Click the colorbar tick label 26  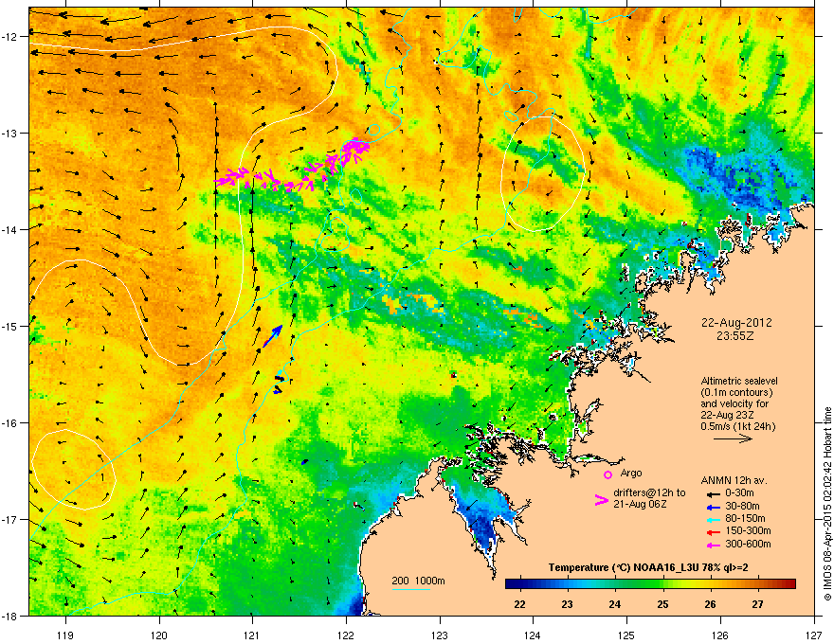pos(710,604)
